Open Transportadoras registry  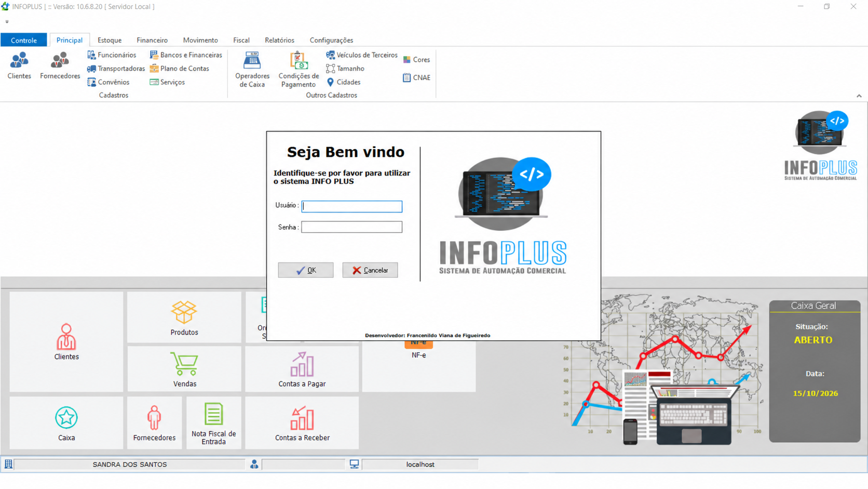click(116, 68)
